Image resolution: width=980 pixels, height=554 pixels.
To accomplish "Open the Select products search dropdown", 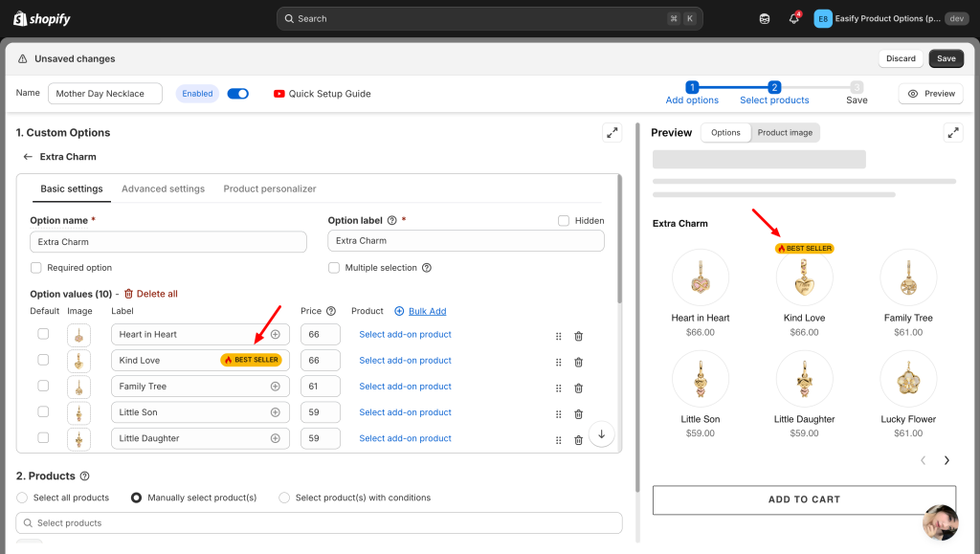I will coord(319,523).
